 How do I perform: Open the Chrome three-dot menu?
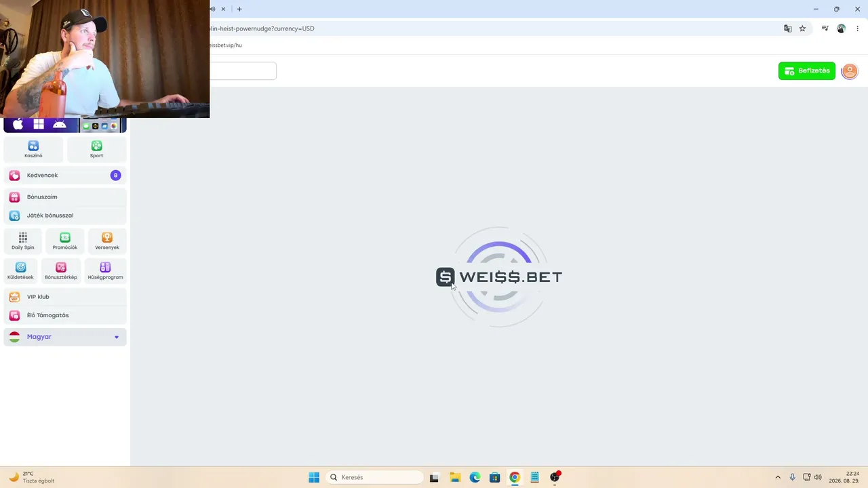tap(858, 28)
